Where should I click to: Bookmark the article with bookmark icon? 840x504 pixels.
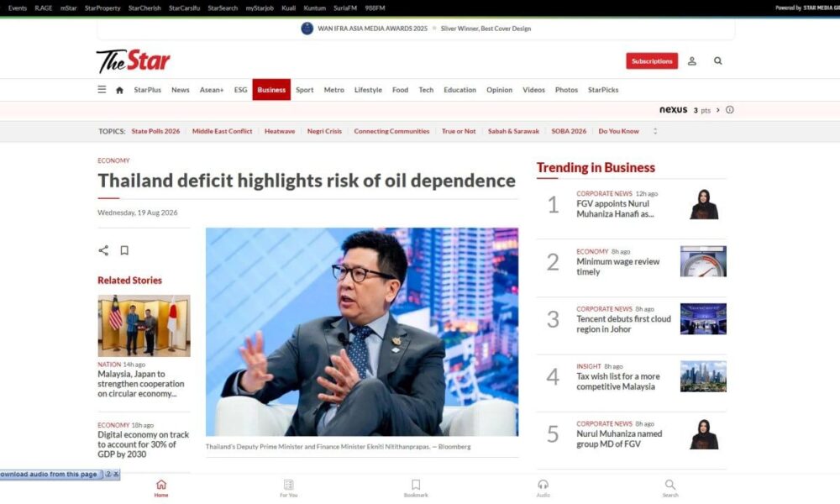tap(124, 250)
